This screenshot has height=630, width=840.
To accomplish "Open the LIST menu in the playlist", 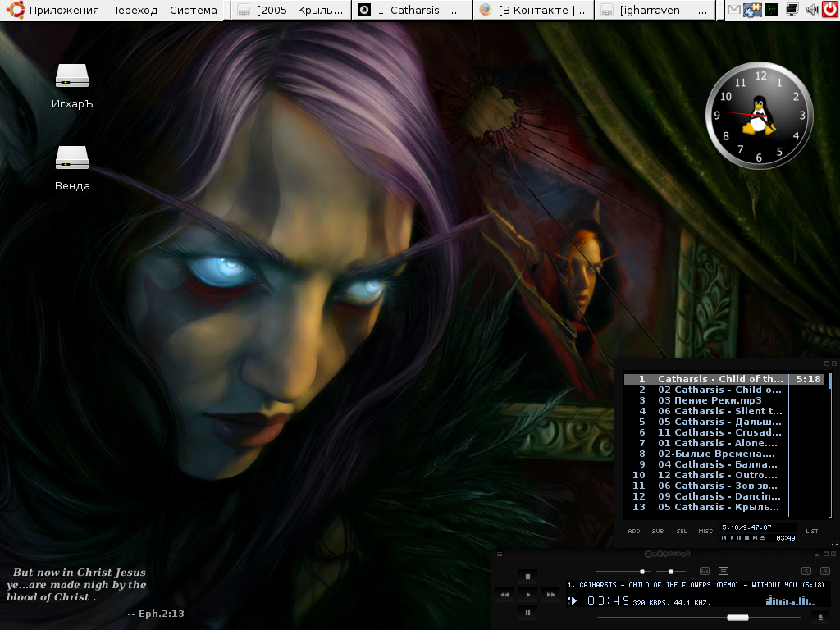I will tap(812, 532).
